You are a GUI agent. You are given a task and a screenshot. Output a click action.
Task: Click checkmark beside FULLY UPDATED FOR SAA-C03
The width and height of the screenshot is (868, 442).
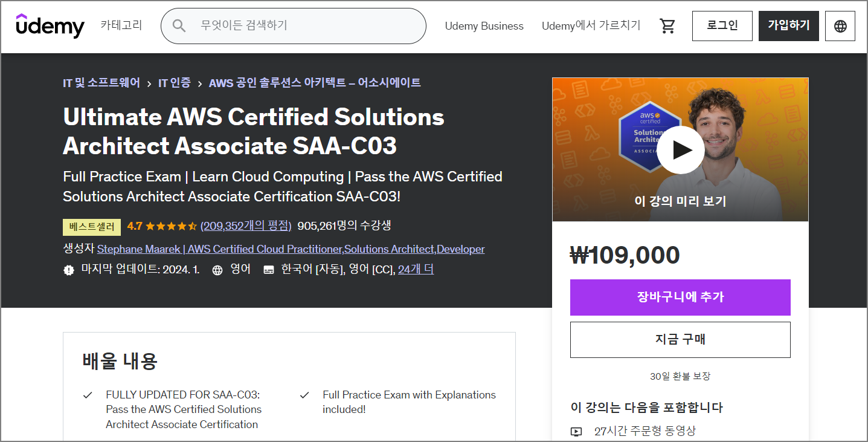[x=88, y=395]
